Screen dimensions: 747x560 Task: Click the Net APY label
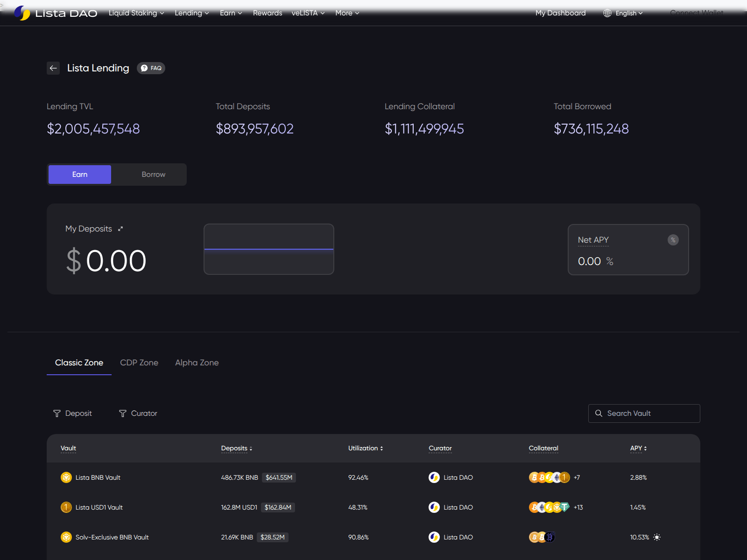pyautogui.click(x=593, y=240)
